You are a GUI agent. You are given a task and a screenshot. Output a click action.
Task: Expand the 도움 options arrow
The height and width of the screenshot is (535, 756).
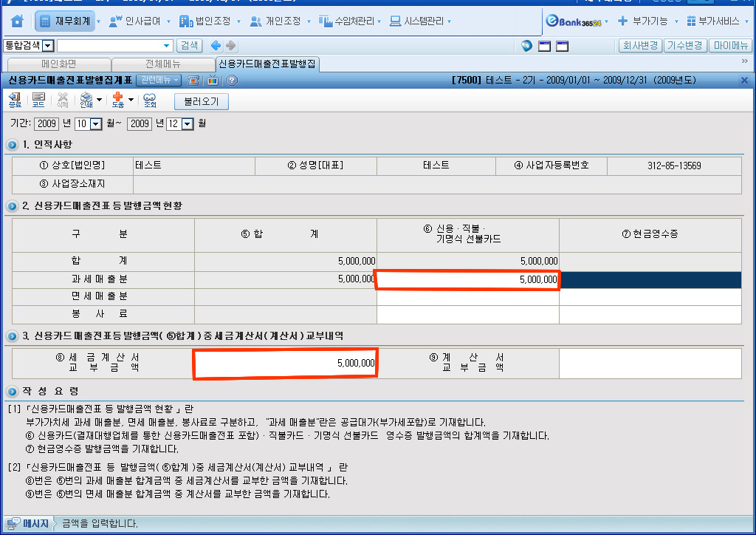pyautogui.click(x=131, y=100)
